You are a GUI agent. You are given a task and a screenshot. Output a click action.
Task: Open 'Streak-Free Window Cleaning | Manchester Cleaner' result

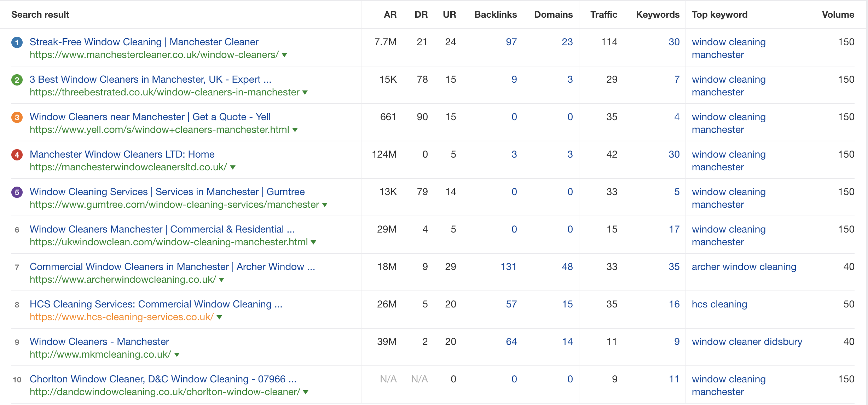click(x=144, y=42)
